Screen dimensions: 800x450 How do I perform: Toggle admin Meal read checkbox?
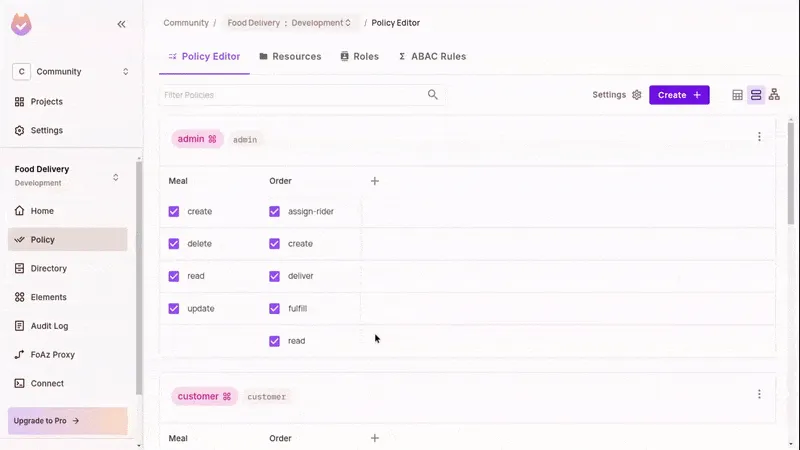(x=174, y=276)
